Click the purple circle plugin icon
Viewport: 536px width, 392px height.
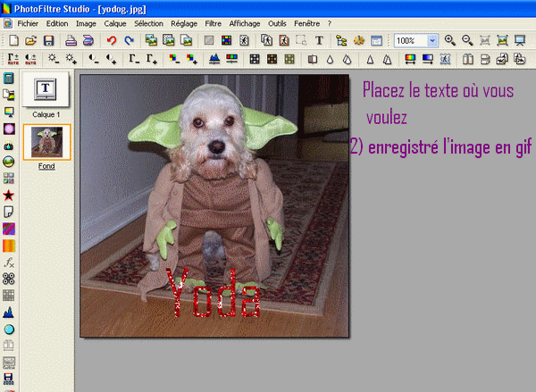9,129
